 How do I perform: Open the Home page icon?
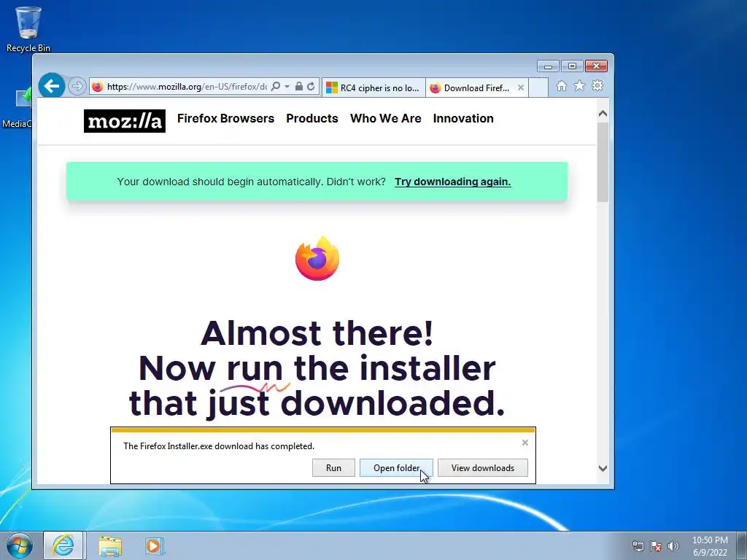[562, 86]
